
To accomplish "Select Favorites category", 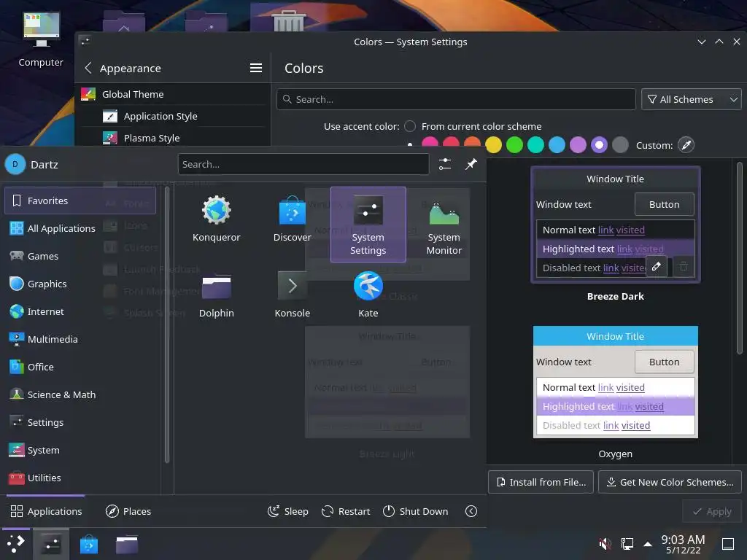I will pos(80,201).
